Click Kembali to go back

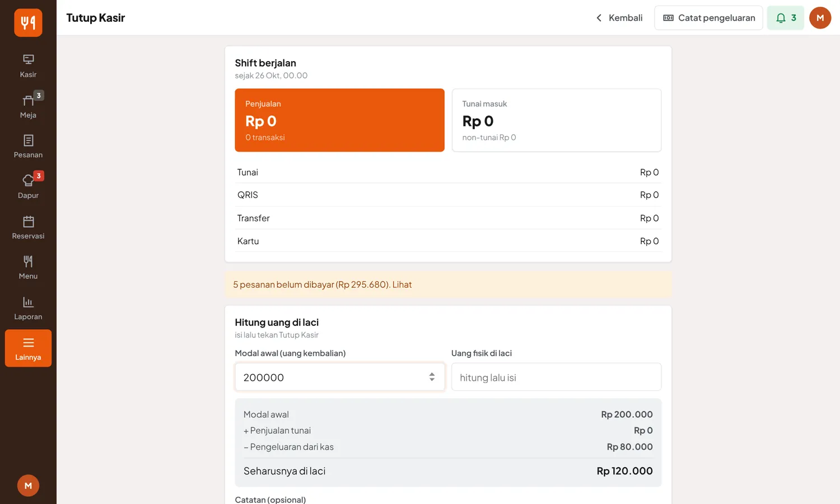[x=619, y=18]
